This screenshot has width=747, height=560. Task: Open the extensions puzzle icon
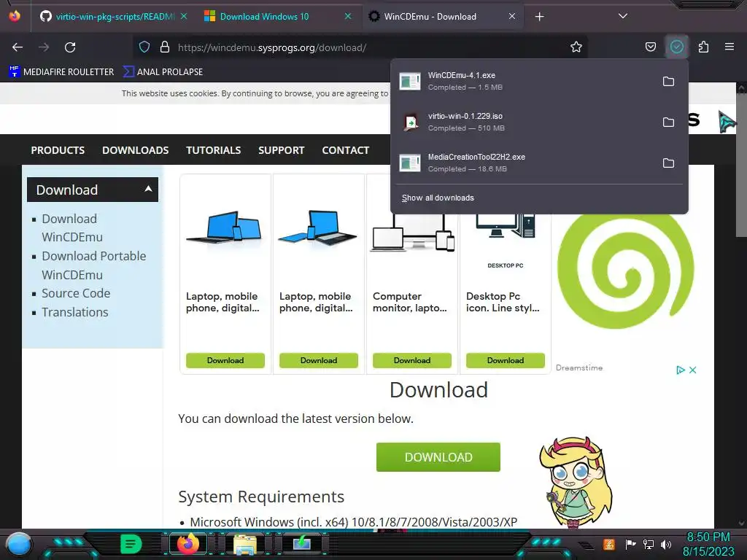point(703,47)
